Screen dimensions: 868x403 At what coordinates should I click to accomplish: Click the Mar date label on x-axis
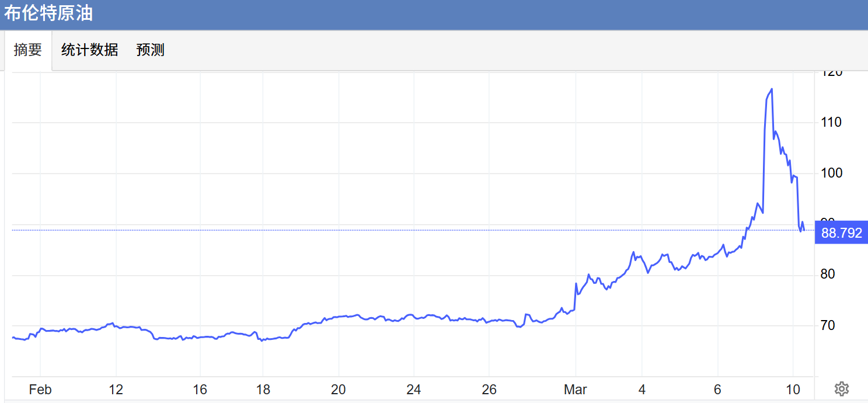(x=576, y=390)
